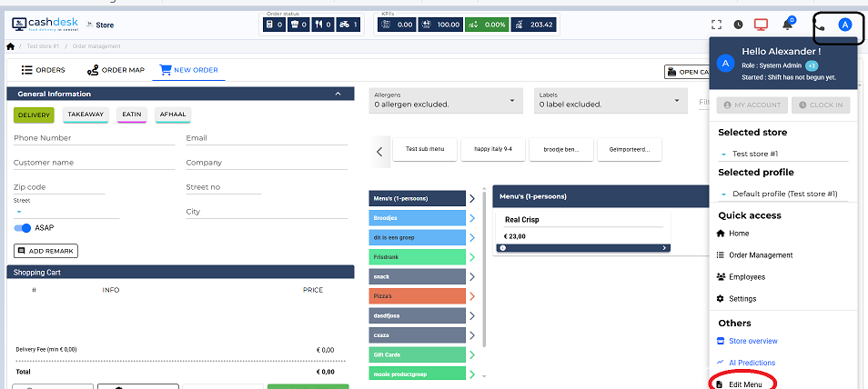Click the fullscreen toggle icon

(716, 25)
